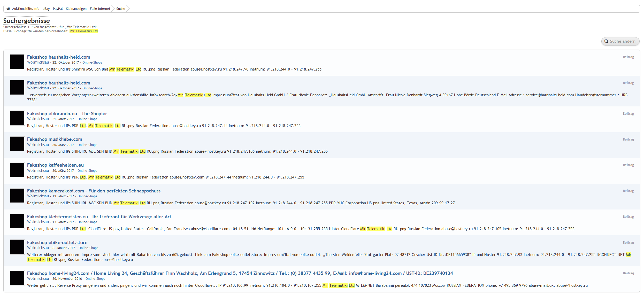The width and height of the screenshot is (644, 295).
Task: Open the second Fakeshop haushalts-held.com result, containing ImpressumZitat
Action: click(x=59, y=83)
